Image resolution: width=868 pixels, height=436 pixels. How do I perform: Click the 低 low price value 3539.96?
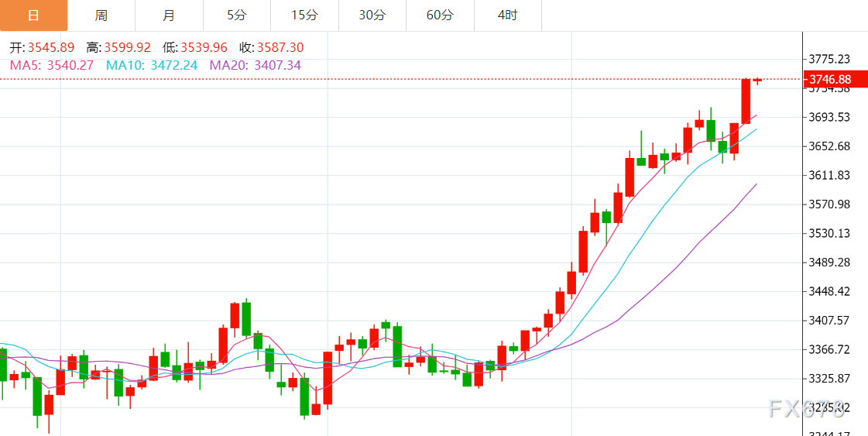204,48
